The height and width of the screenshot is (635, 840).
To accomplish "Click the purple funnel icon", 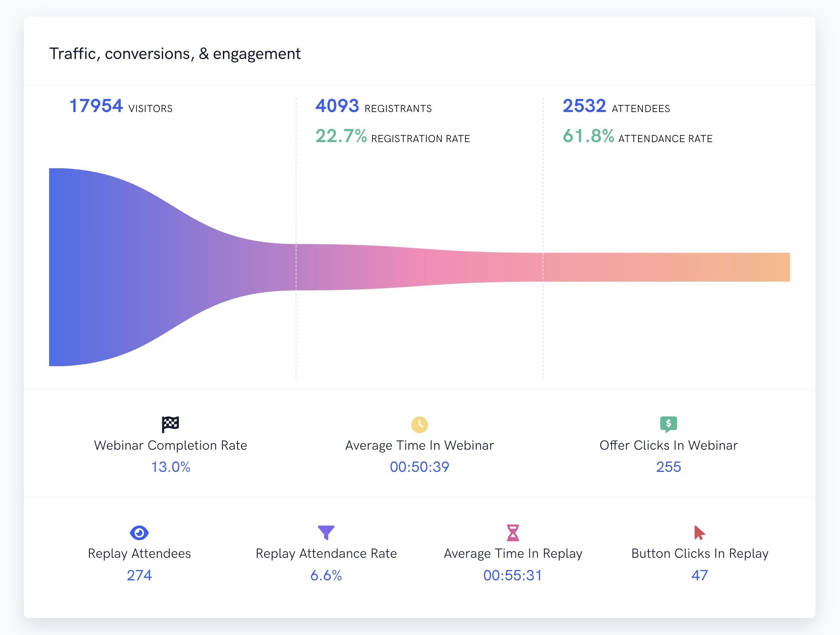I will pyautogui.click(x=326, y=532).
